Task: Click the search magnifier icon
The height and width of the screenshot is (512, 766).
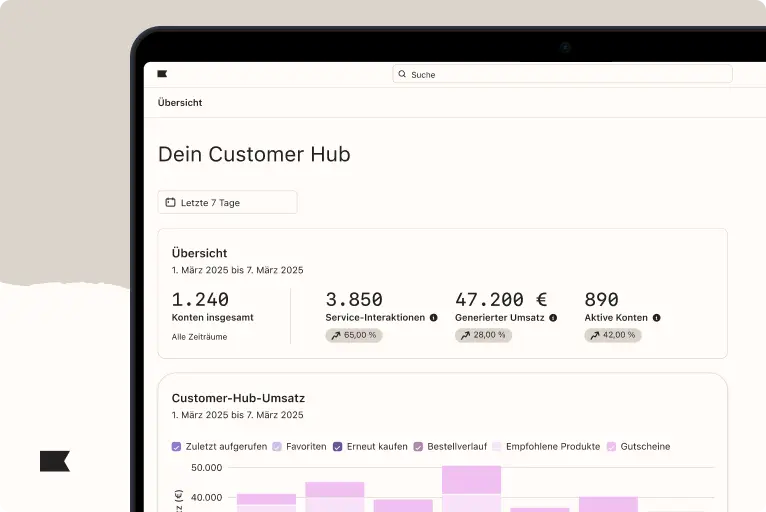Action: click(402, 74)
